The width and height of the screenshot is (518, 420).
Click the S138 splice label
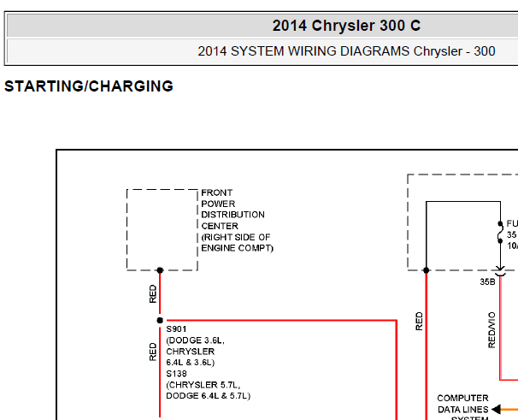click(176, 373)
